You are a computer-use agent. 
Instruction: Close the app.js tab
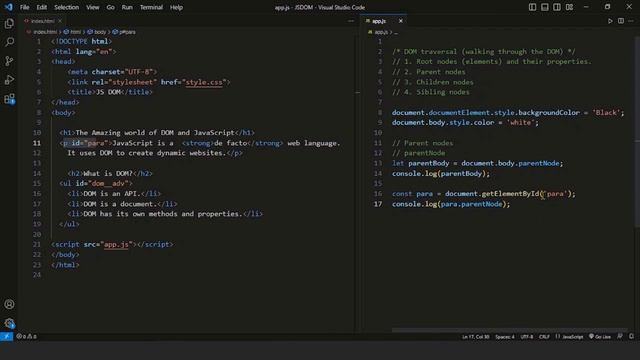tap(400, 21)
